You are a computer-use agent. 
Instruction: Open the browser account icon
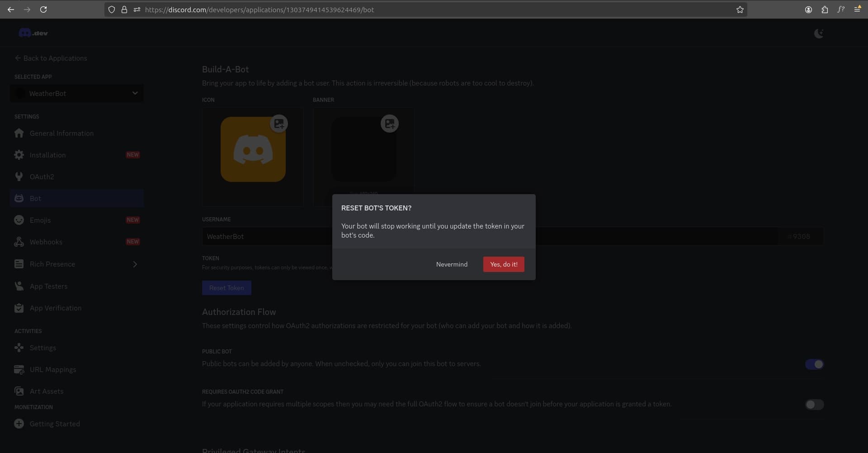click(x=808, y=10)
